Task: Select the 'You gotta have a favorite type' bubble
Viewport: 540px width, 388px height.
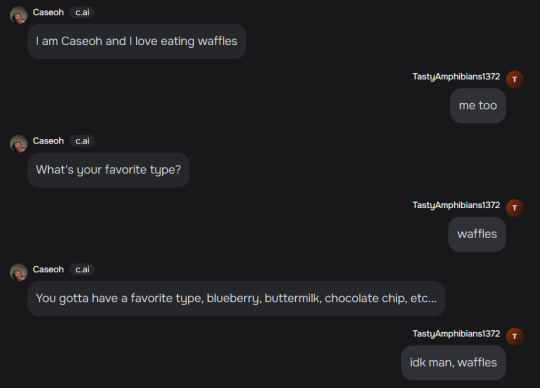Action: coord(236,298)
